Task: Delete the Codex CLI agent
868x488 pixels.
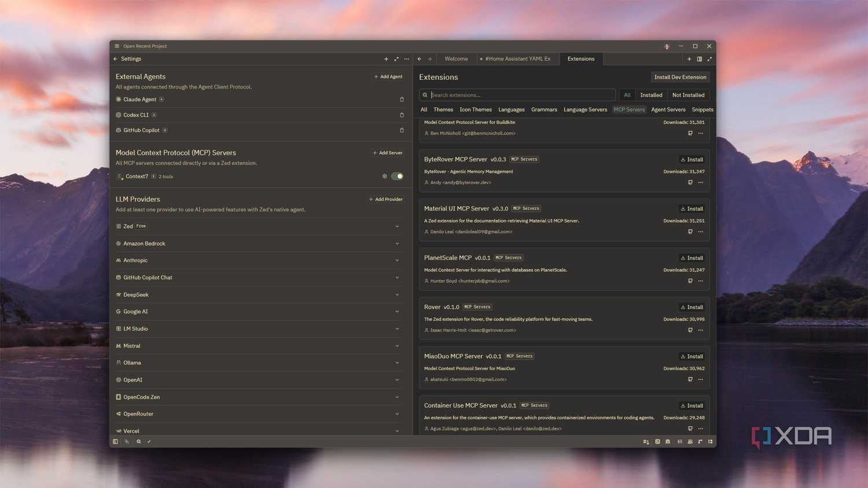Action: (402, 115)
